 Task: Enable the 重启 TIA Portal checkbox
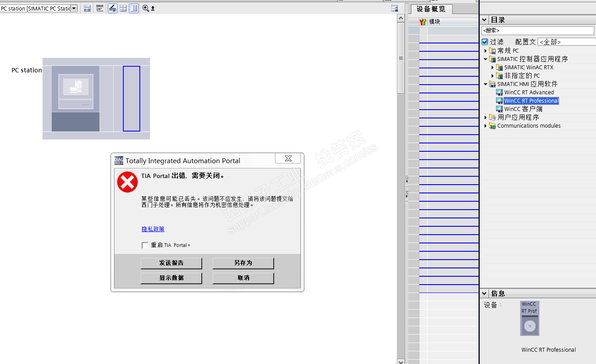click(x=145, y=245)
